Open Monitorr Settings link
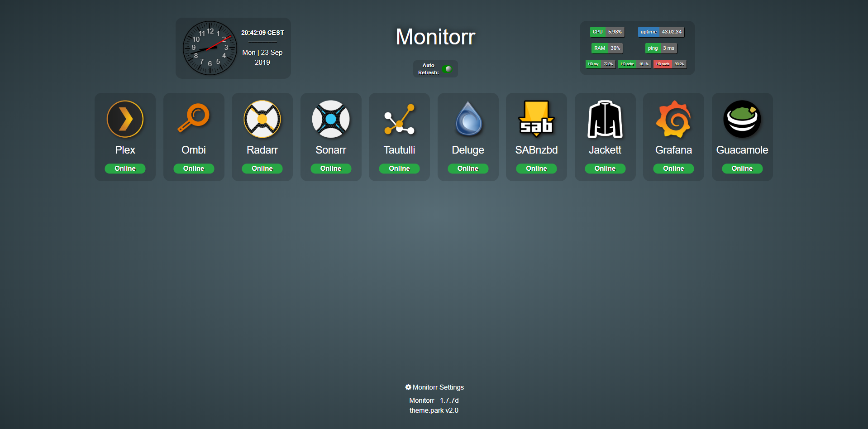Screen dimensions: 868x429 click(x=434, y=387)
